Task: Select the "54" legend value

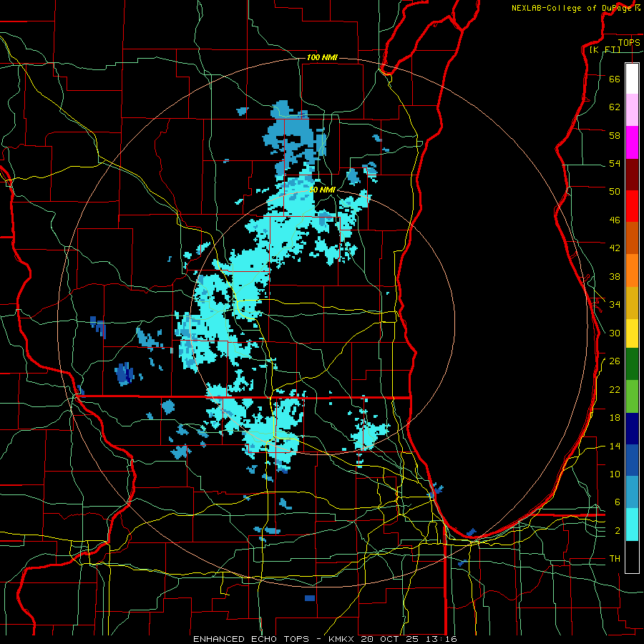Action: pyautogui.click(x=615, y=163)
